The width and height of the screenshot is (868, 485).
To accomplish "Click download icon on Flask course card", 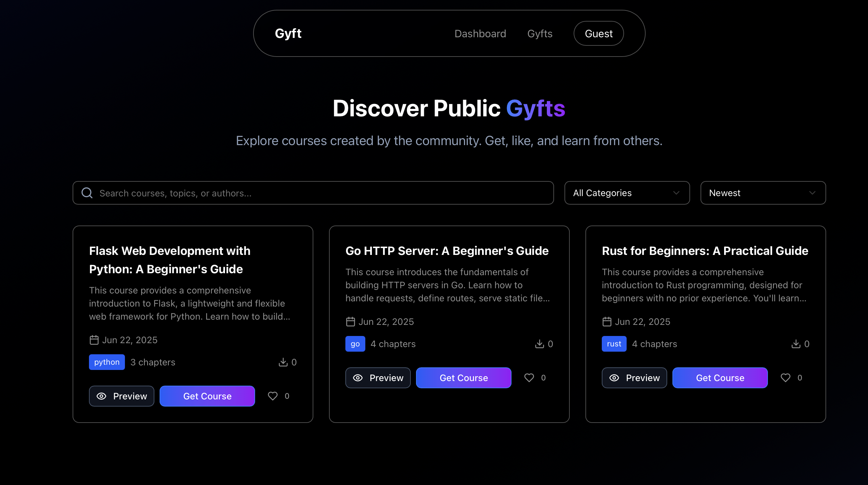I will point(283,362).
